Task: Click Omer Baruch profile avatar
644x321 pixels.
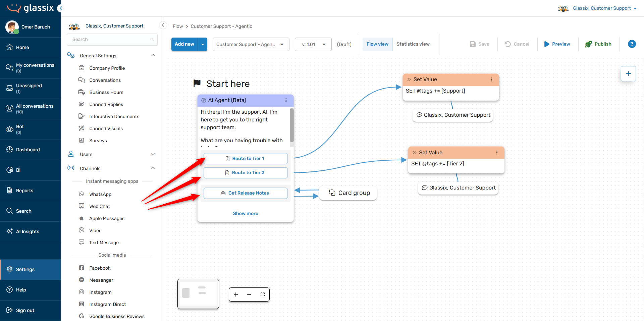Action: [x=12, y=27]
